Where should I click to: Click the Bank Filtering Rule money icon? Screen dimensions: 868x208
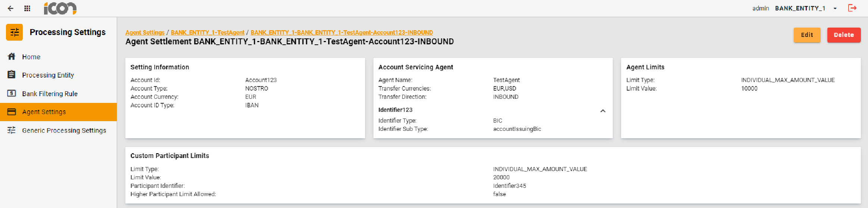coord(12,94)
